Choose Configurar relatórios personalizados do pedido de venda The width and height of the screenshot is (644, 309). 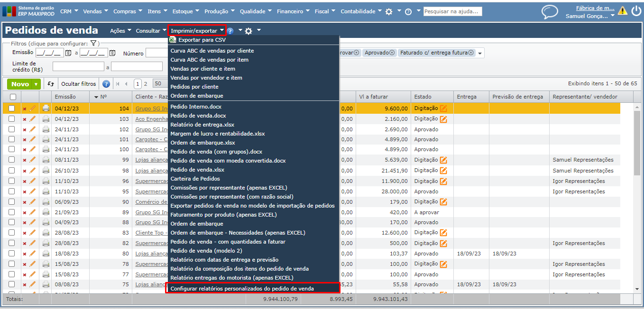tap(242, 289)
